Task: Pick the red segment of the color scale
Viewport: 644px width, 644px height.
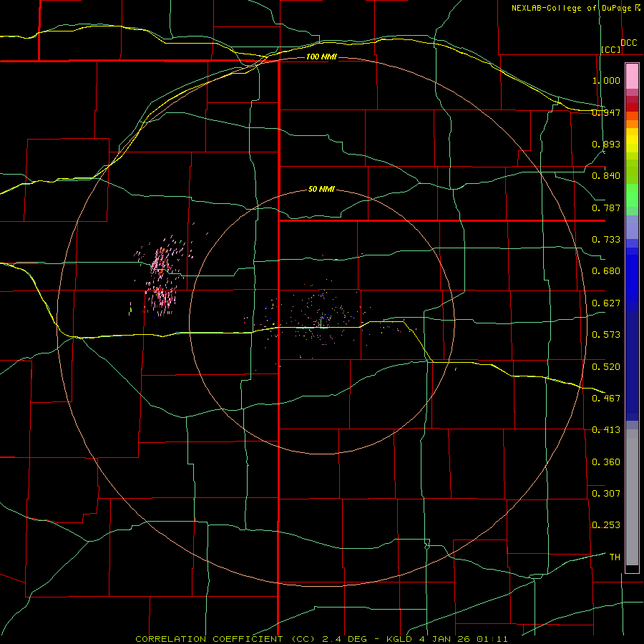Action: point(632,107)
